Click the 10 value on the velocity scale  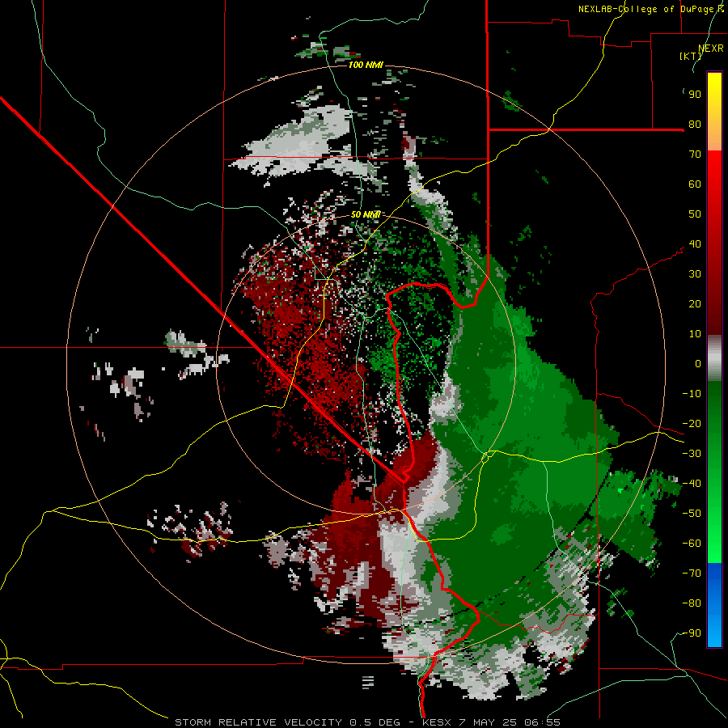coord(695,334)
